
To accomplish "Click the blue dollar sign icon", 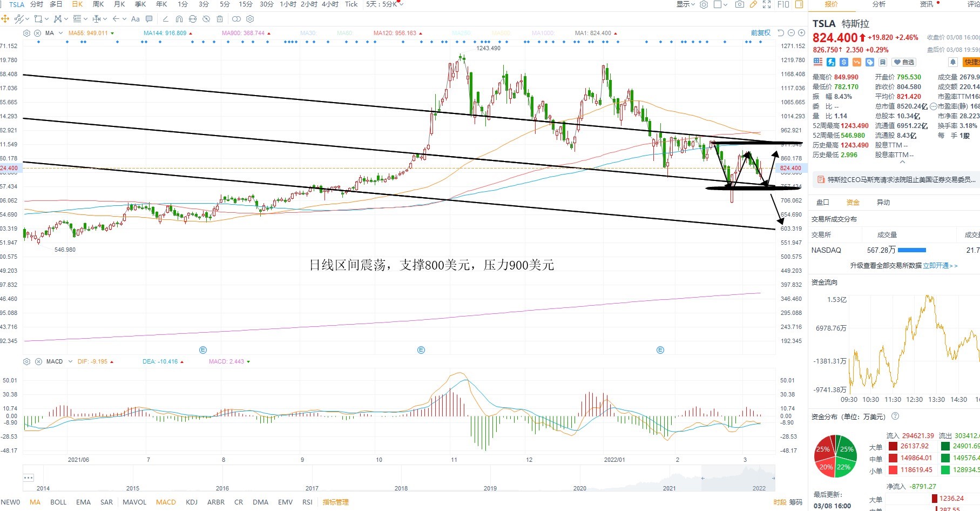I will click(x=844, y=62).
